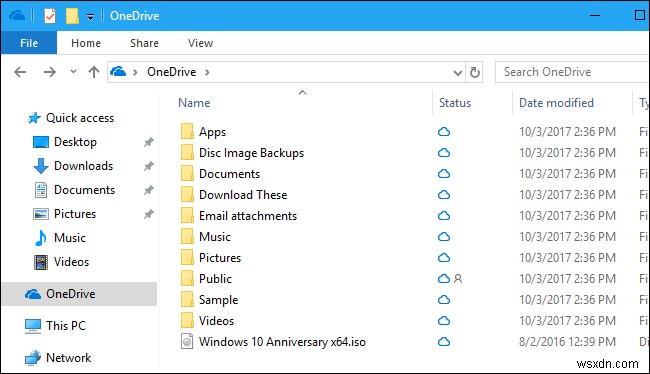Click the cloud status icon for Apps
This screenshot has width=650, height=374.
[444, 132]
